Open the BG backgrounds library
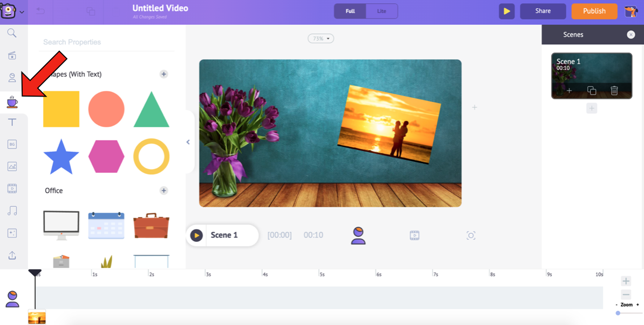Viewport: 644px width, 325px height. (x=12, y=144)
